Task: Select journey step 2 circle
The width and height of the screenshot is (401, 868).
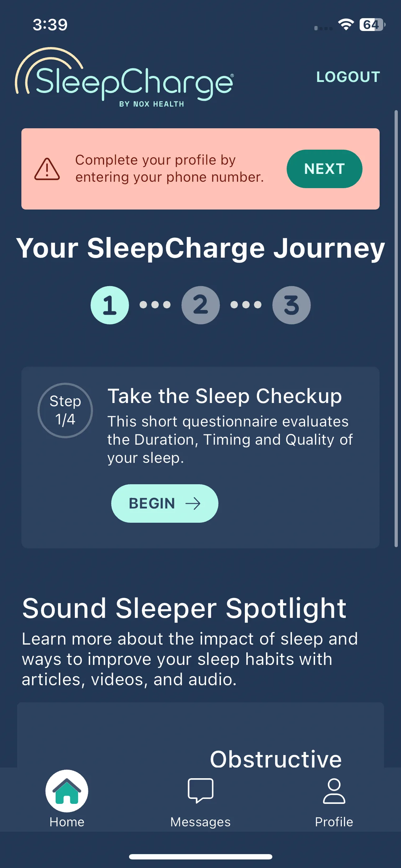Action: [201, 305]
